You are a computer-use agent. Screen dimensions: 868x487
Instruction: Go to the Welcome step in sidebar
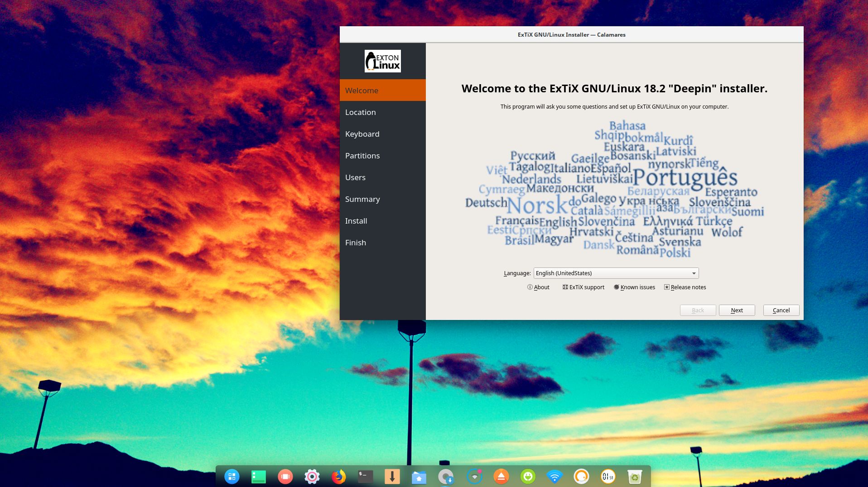coord(383,90)
